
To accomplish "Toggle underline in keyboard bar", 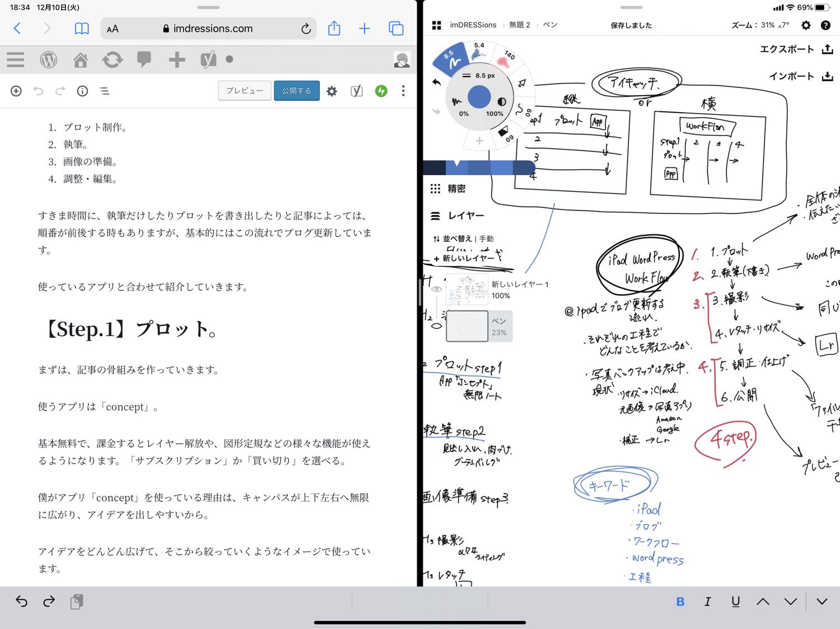I will click(736, 602).
